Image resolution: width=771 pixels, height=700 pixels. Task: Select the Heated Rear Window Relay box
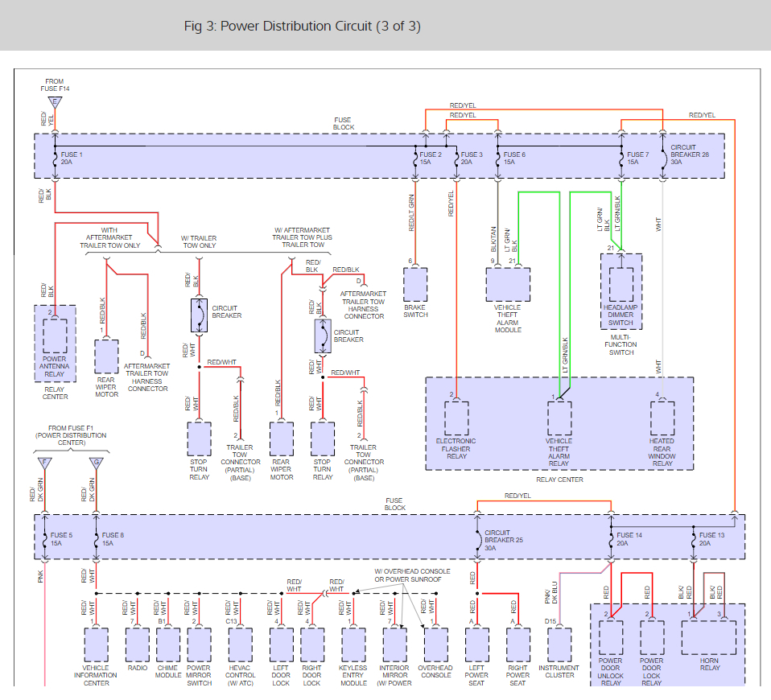662,418
